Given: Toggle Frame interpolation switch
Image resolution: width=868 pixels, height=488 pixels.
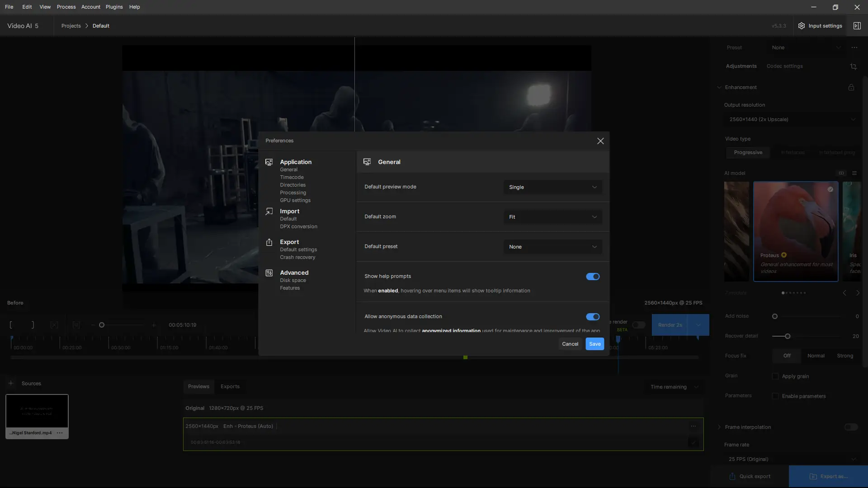Looking at the screenshot, I should coord(851,427).
